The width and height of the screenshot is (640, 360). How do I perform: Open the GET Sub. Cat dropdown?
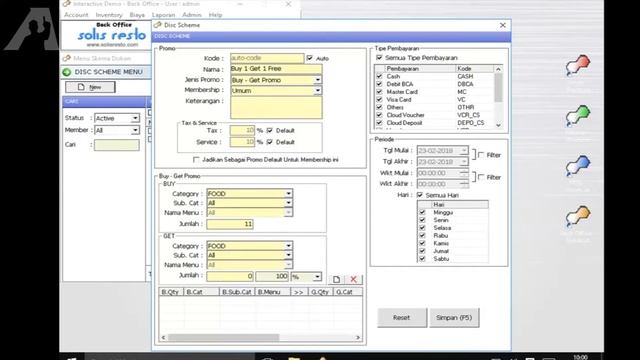pos(289,255)
